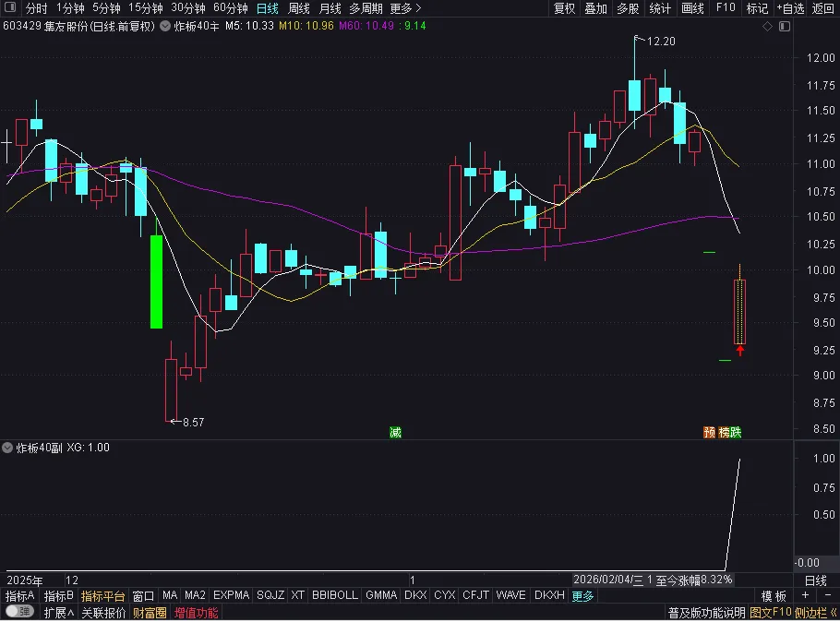Apply the WAVE indicator
This screenshot has width=840, height=622.
tap(511, 596)
